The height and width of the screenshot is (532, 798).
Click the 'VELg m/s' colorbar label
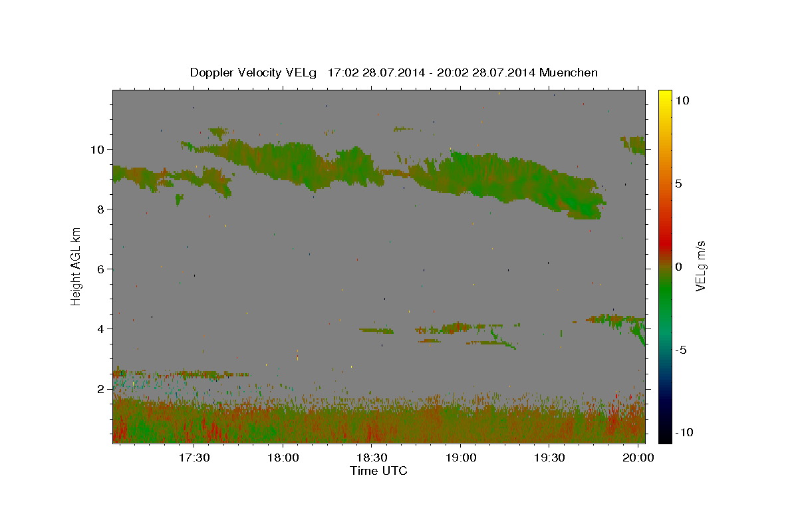(701, 266)
